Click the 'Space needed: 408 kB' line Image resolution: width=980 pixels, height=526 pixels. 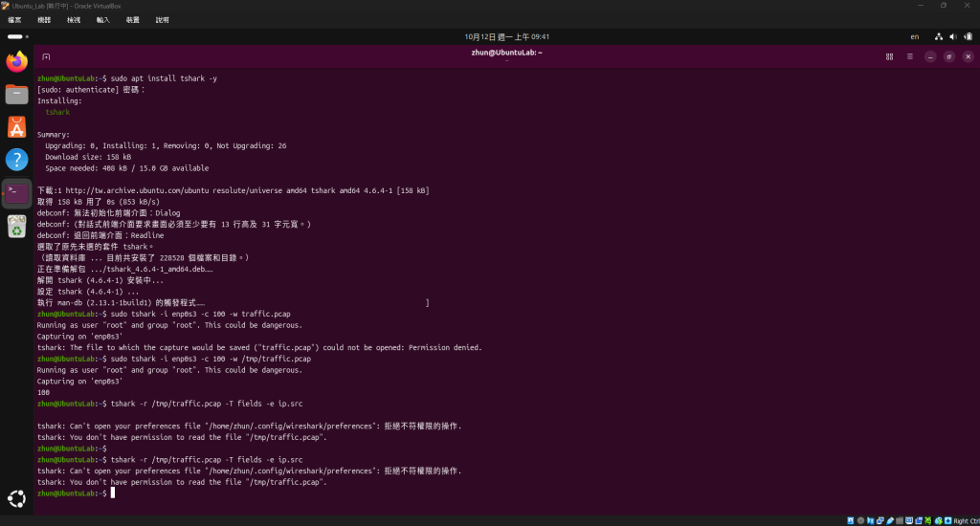pos(127,168)
